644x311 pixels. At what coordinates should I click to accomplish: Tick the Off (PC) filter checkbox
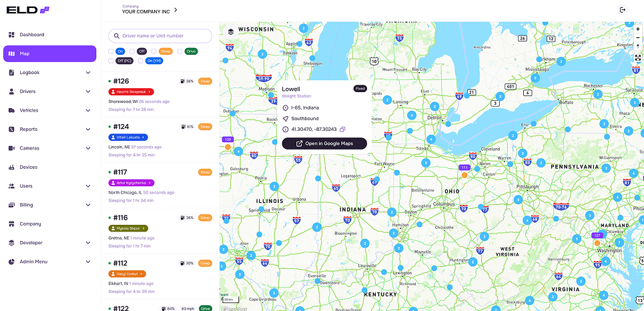click(111, 61)
